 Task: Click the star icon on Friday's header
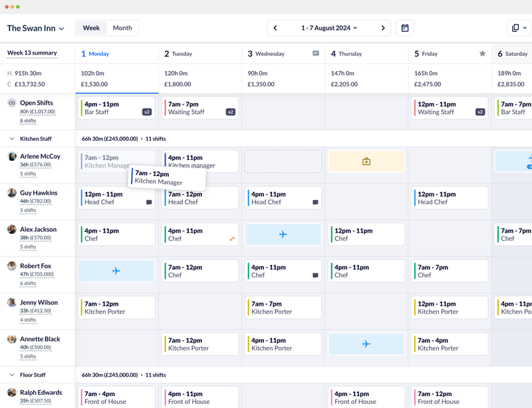482,53
